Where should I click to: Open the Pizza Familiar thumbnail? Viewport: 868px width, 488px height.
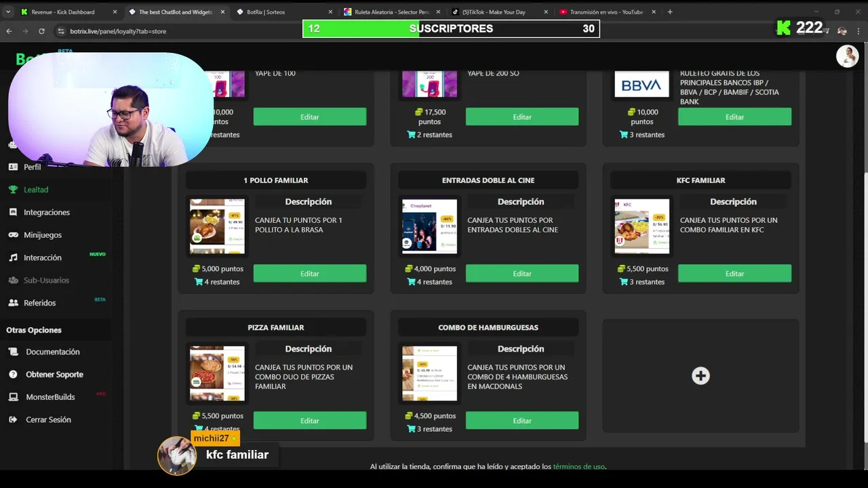coord(217,373)
